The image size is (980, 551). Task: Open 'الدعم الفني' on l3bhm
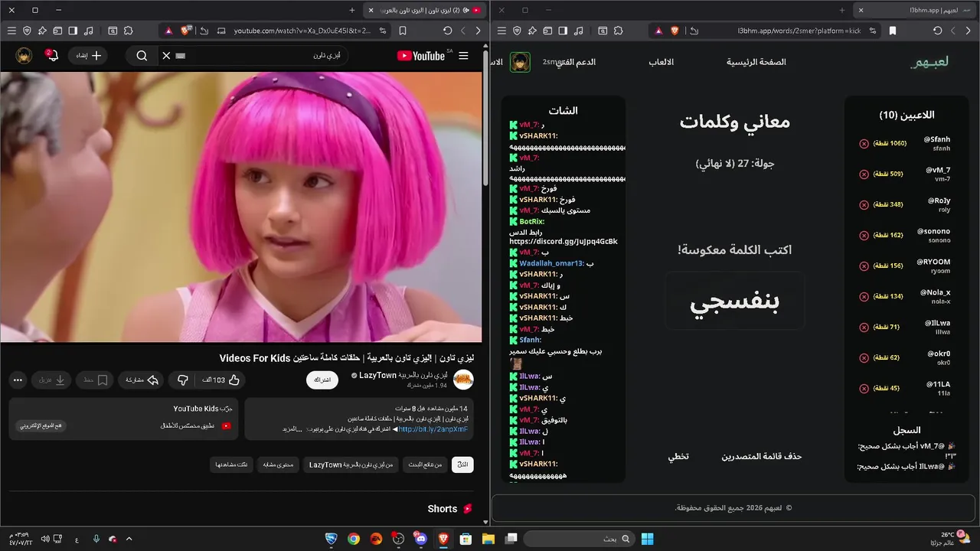[577, 62]
